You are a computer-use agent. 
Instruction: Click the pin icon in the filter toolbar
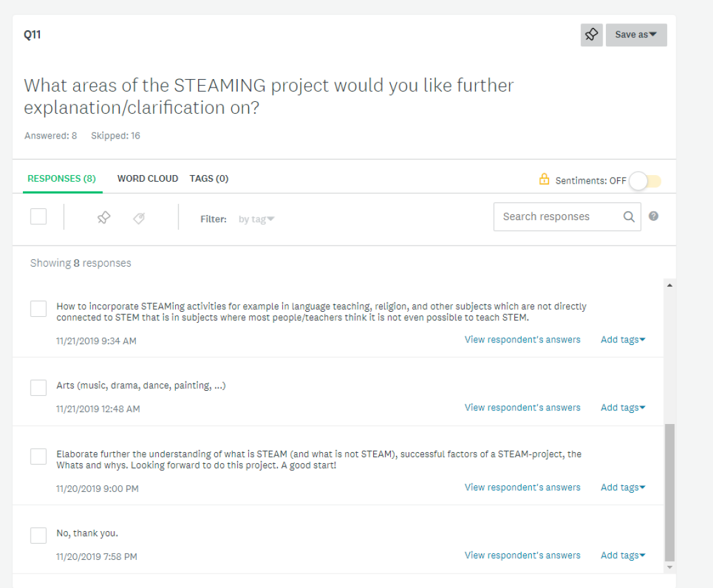104,218
